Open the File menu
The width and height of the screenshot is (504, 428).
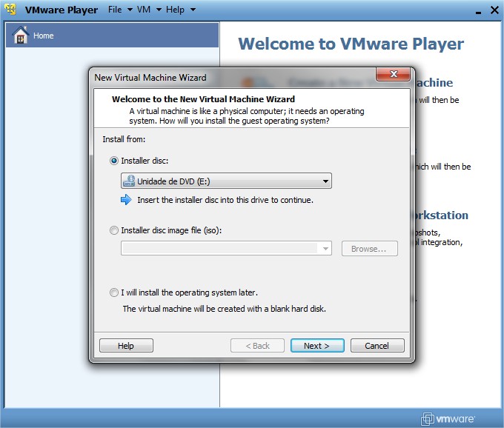point(115,10)
